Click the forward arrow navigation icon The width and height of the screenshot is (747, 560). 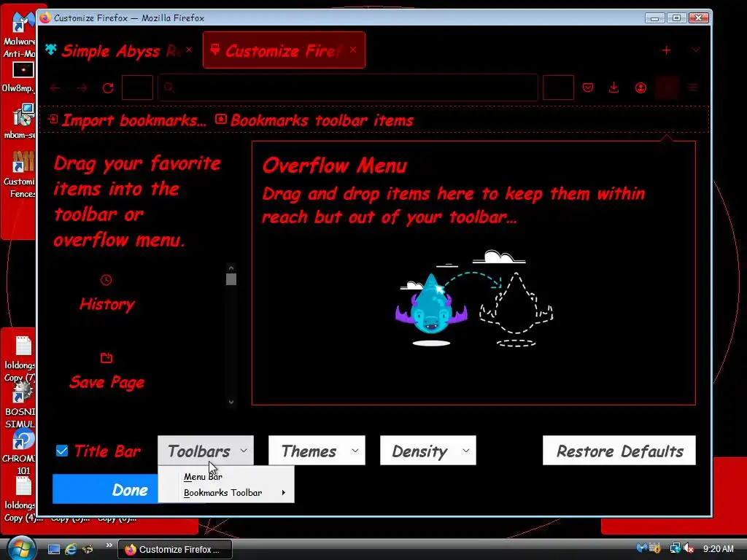[82, 88]
